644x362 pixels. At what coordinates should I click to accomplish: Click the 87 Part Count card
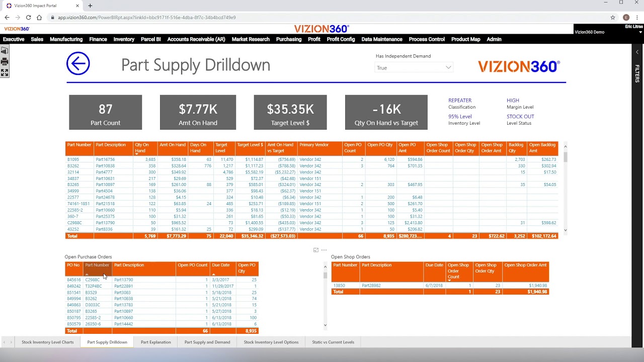tap(105, 113)
